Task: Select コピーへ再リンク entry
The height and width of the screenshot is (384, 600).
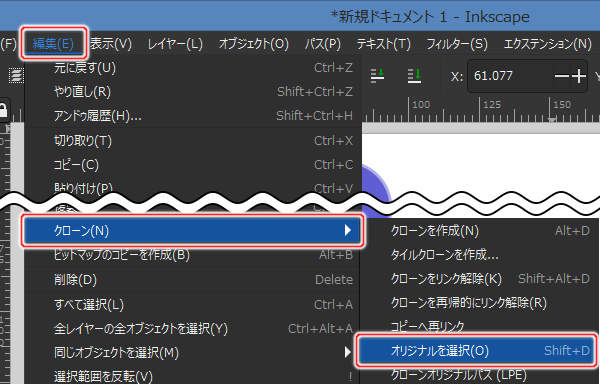Action: click(479, 326)
